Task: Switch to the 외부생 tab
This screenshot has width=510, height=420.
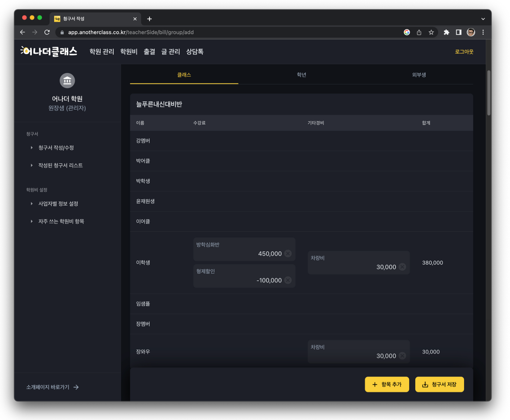Action: [419, 75]
